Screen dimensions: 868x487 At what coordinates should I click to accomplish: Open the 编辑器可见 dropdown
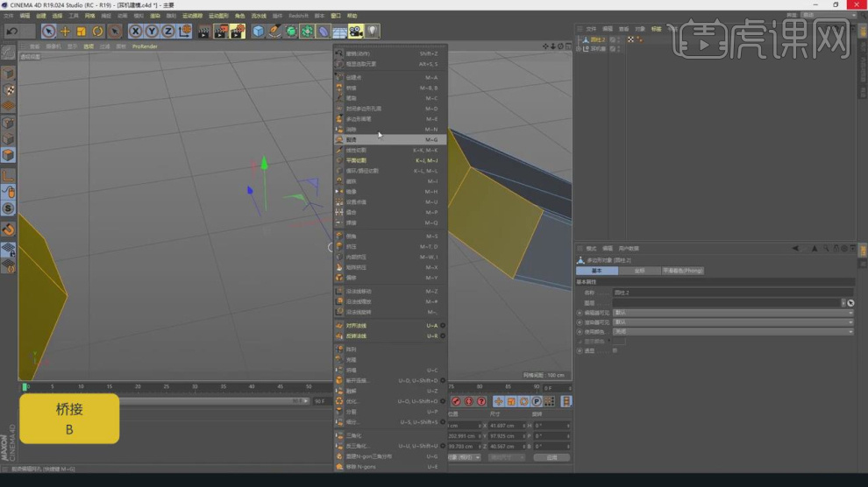coord(732,312)
